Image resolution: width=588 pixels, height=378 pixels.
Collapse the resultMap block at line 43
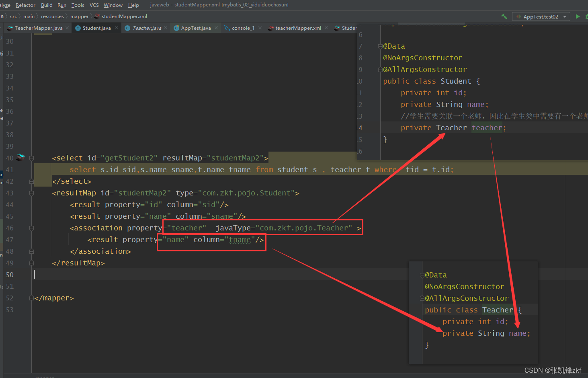31,193
